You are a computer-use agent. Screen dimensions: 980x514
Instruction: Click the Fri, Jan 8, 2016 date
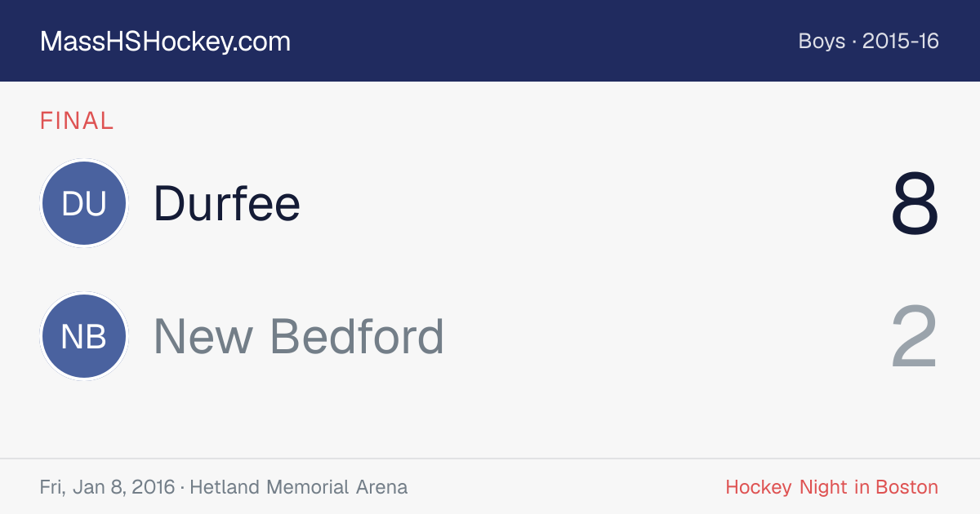(107, 487)
